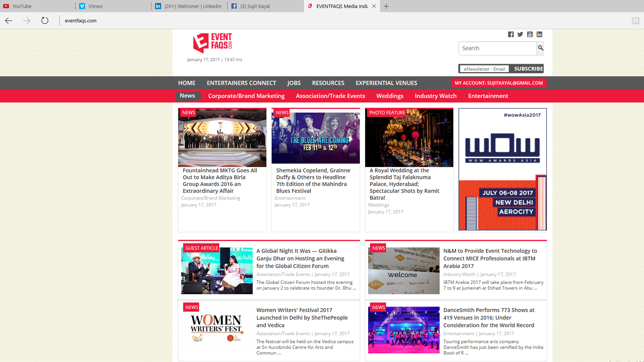
Task: Click the browser forward arrow
Action: click(27, 21)
